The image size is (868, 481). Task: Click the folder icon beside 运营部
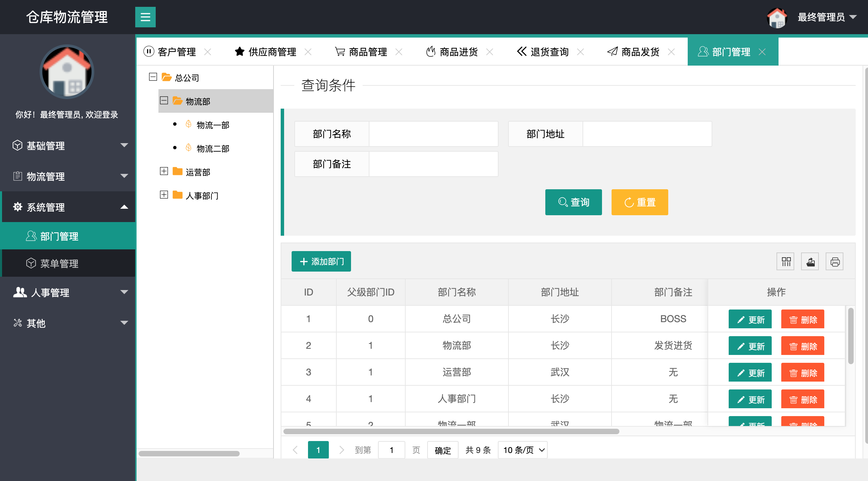(x=178, y=171)
